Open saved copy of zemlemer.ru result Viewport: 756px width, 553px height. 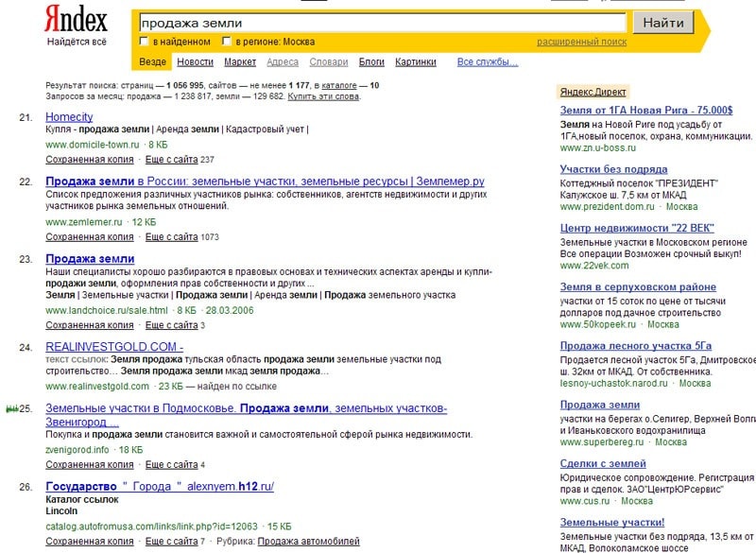pos(89,237)
